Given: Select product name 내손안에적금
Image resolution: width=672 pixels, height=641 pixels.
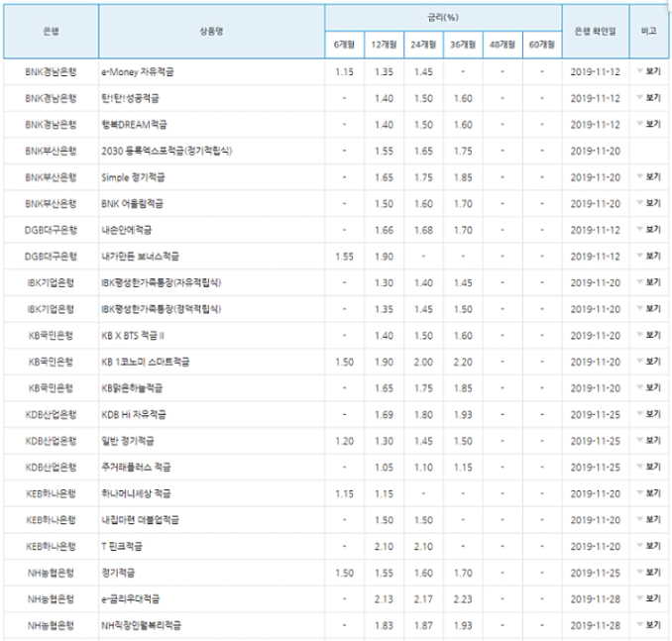Looking at the screenshot, I should pyautogui.click(x=127, y=230).
